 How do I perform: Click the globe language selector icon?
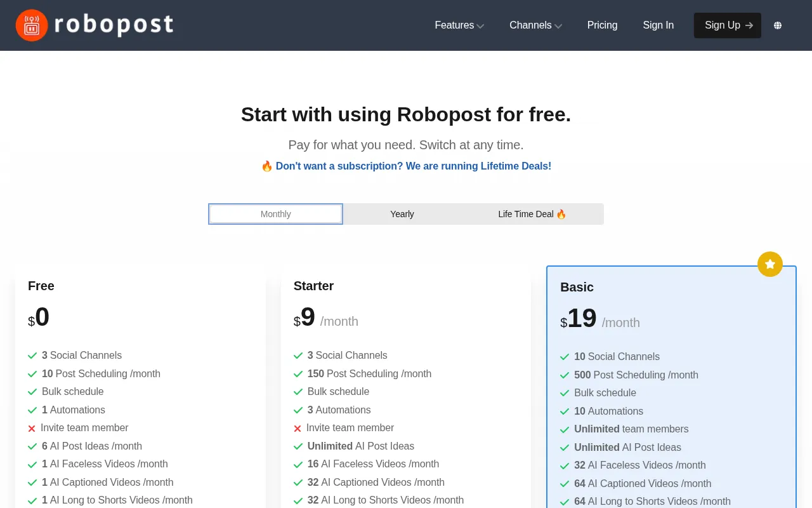778,25
